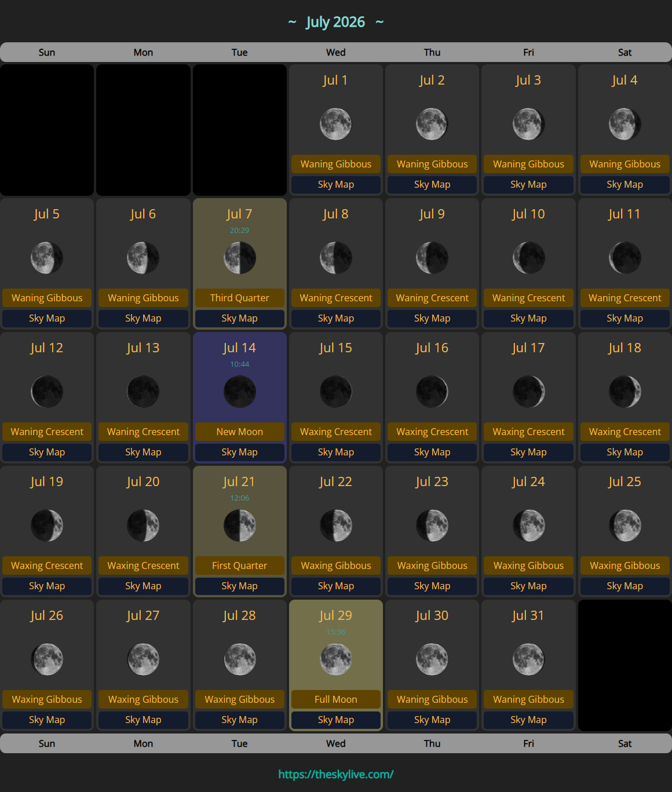Click the Waning Crescent moon icon on Jul 11
This screenshot has width=672, height=792.
tap(624, 258)
